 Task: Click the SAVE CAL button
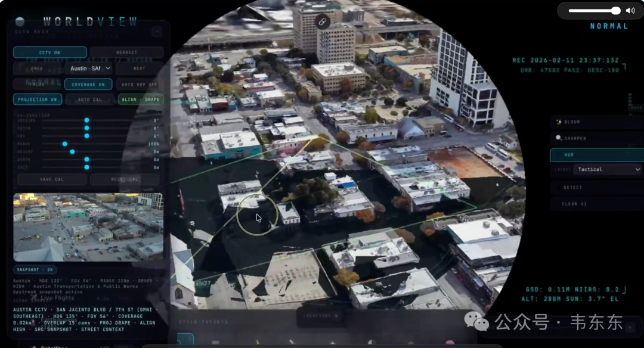(52, 179)
